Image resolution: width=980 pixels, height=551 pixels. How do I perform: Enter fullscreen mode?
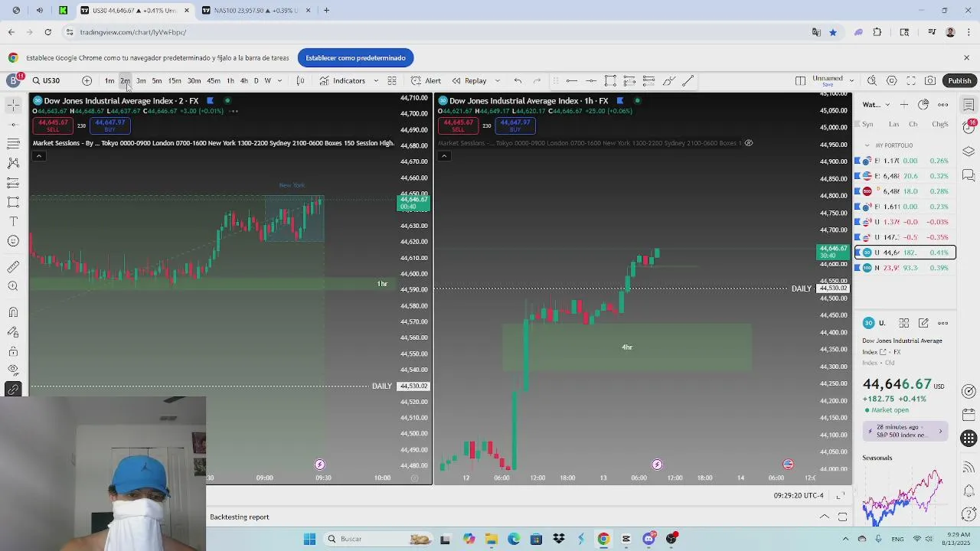(911, 80)
